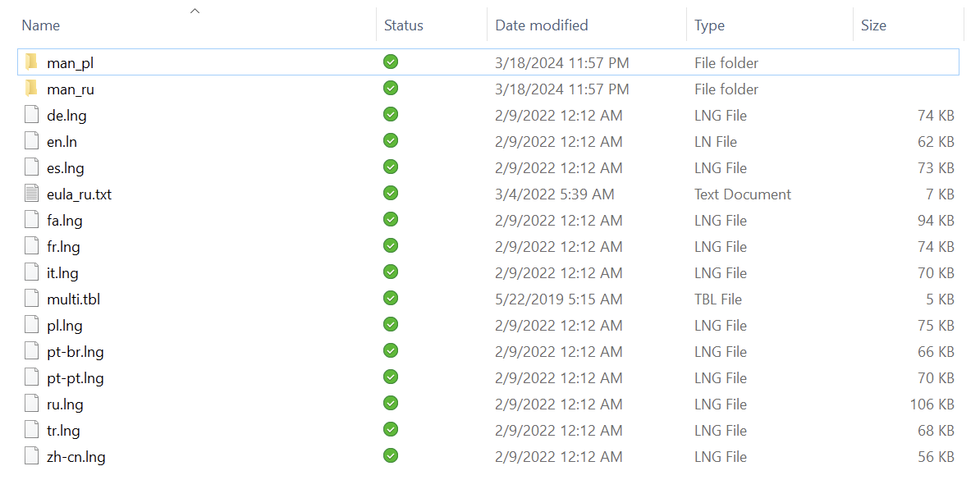Click the zh-cn.lng file icon
The height and width of the screenshot is (489, 980).
(31, 456)
